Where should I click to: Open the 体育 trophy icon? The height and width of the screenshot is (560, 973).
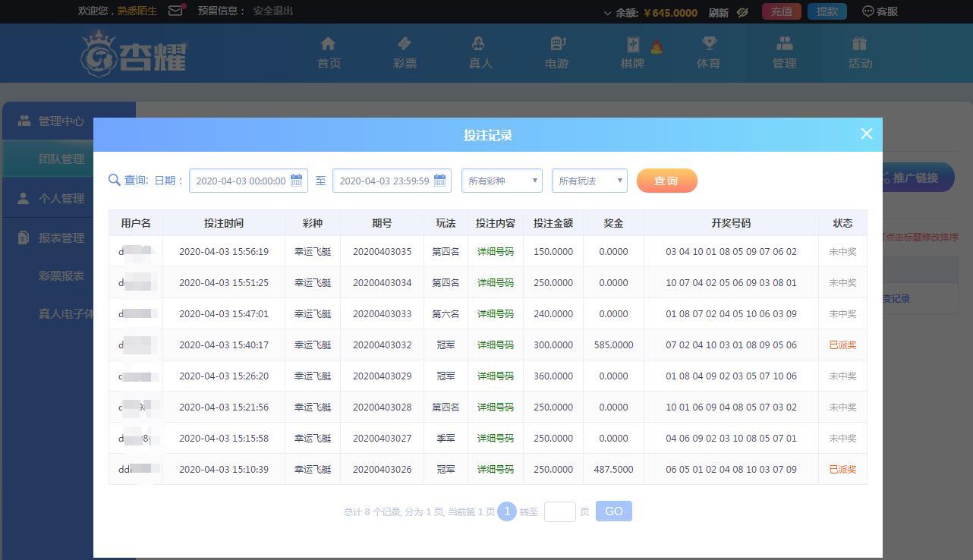(x=708, y=44)
